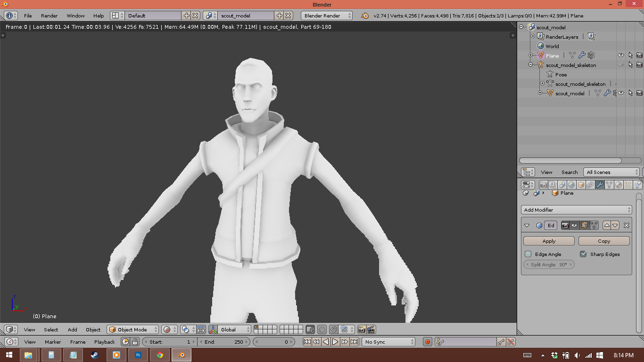Toggle modifier display in edit mode
The image size is (644, 362).
tap(584, 225)
